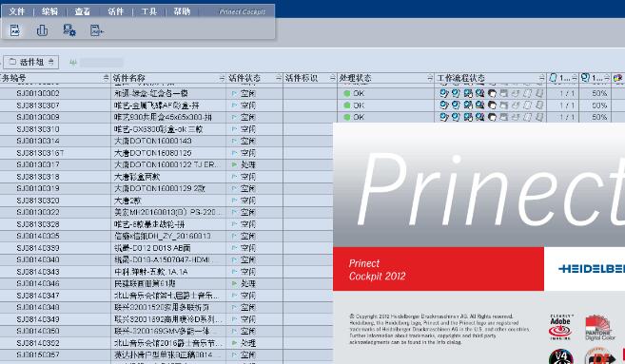Click the first document icon in toolbar
625x364 pixels.
coord(15,30)
